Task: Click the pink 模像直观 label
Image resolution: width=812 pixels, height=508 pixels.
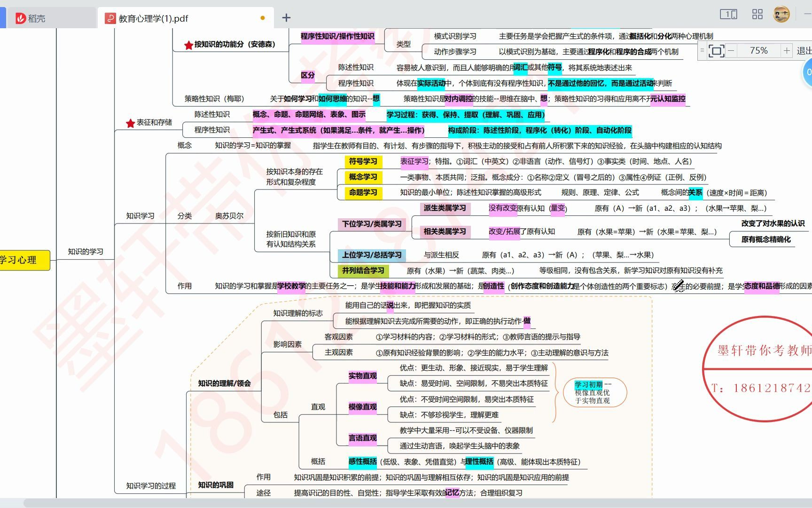Action: point(362,407)
